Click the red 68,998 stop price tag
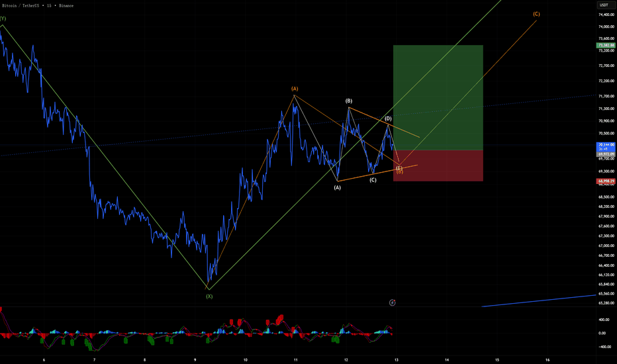 606,181
